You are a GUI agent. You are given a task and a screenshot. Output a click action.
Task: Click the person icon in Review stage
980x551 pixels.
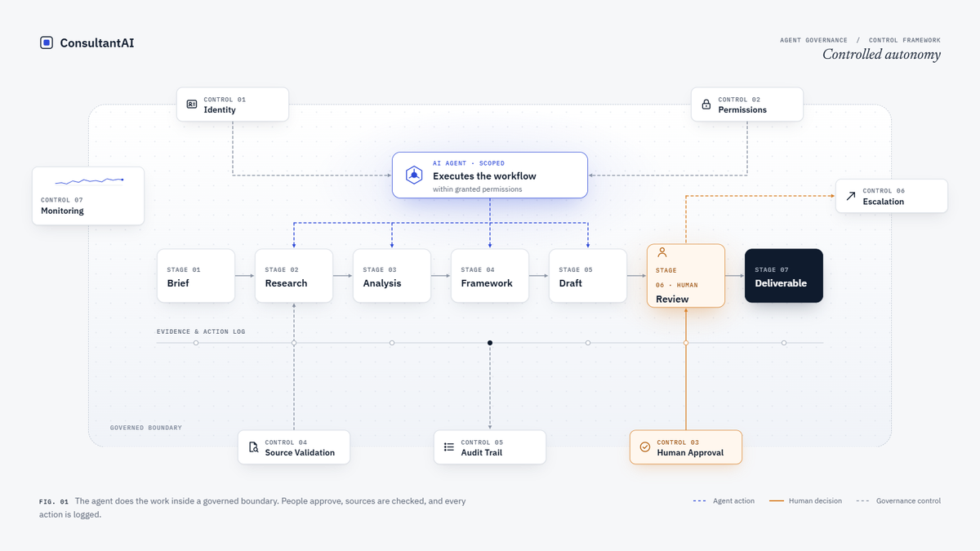point(662,253)
